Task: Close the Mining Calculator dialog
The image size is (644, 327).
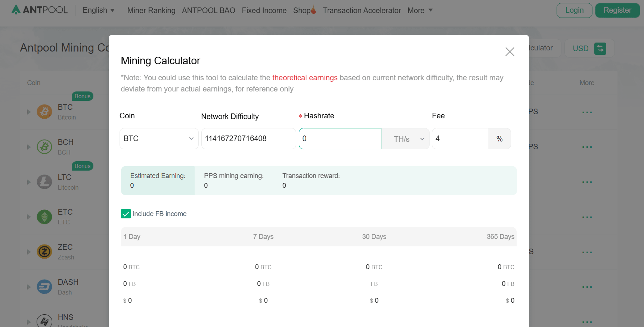Action: 510,52
